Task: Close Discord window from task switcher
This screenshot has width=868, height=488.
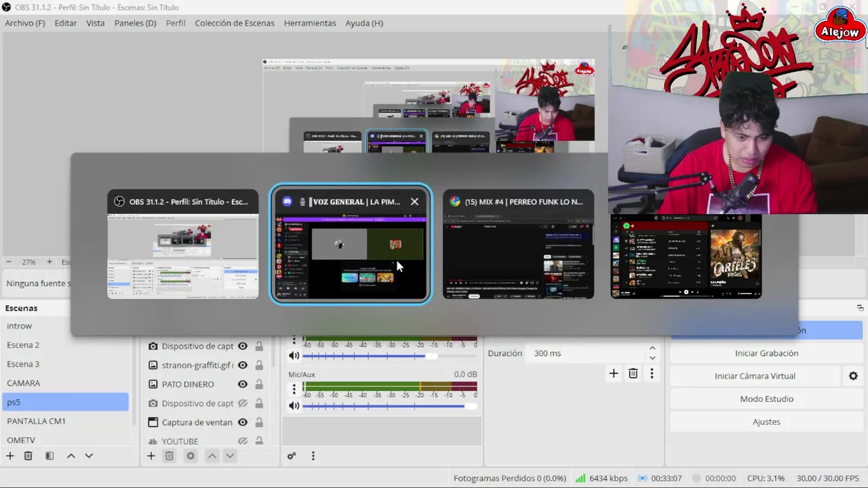Action: [x=414, y=201]
